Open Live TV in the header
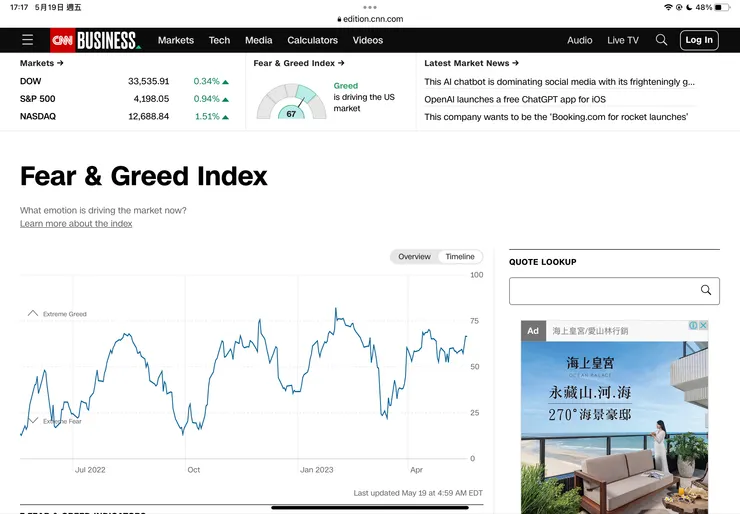 click(623, 40)
